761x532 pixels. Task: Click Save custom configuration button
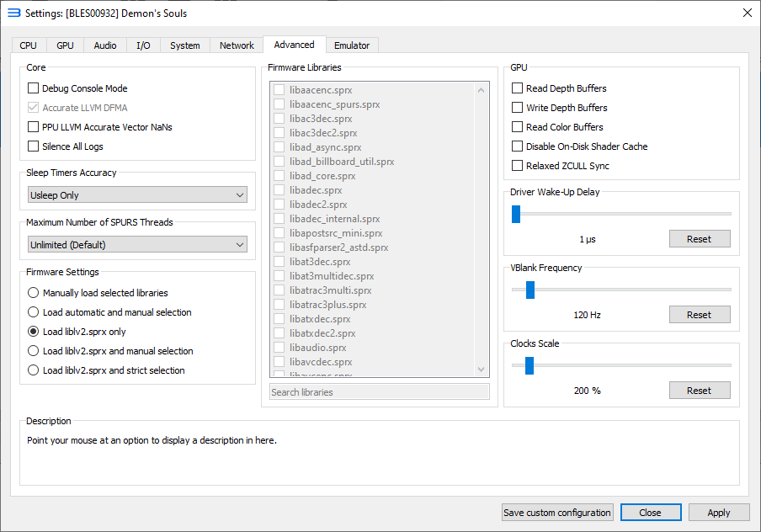(x=557, y=513)
